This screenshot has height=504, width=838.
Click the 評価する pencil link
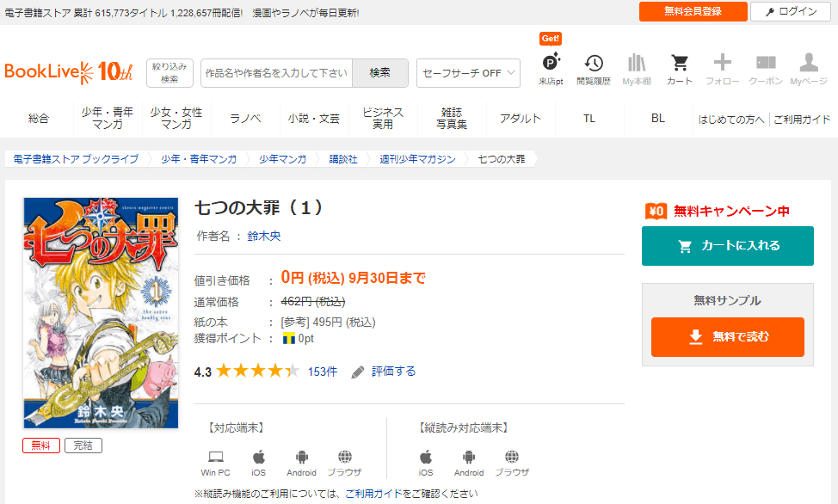[x=385, y=372]
